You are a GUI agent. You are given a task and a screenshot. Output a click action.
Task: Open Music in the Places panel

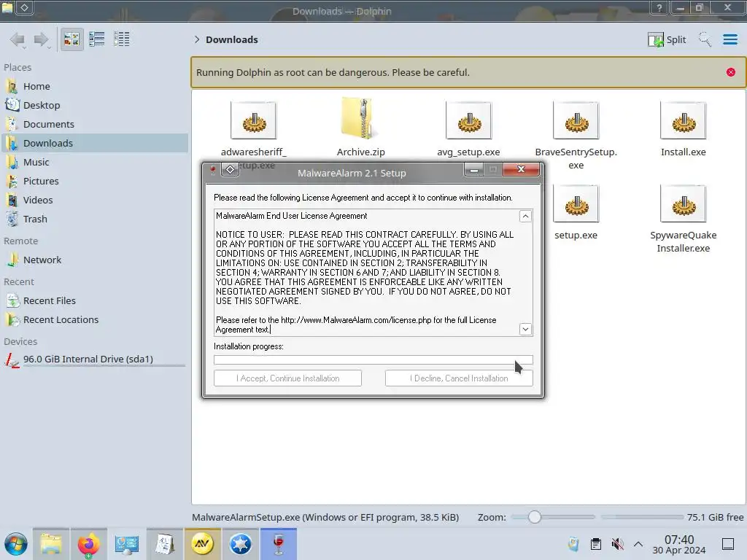coord(94,163)
